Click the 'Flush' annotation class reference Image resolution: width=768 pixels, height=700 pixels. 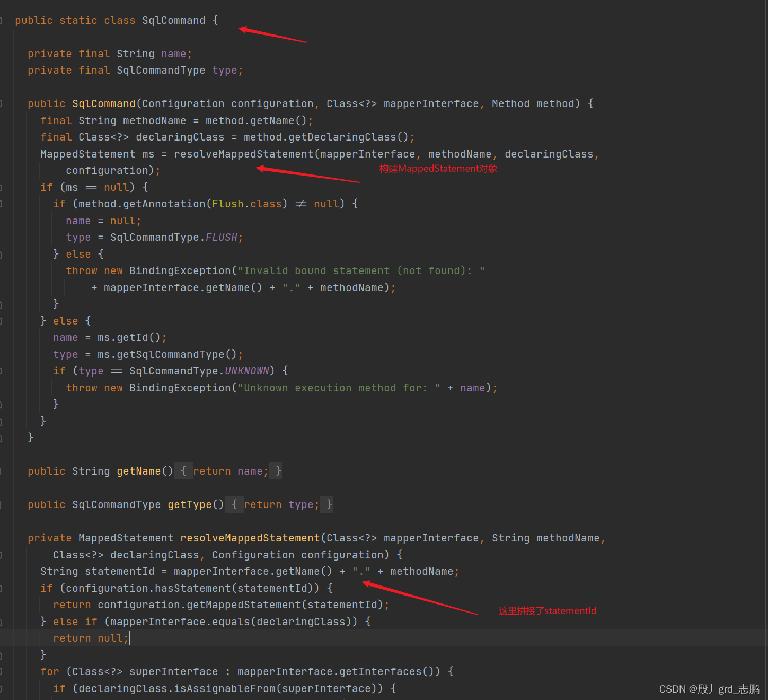coord(228,204)
